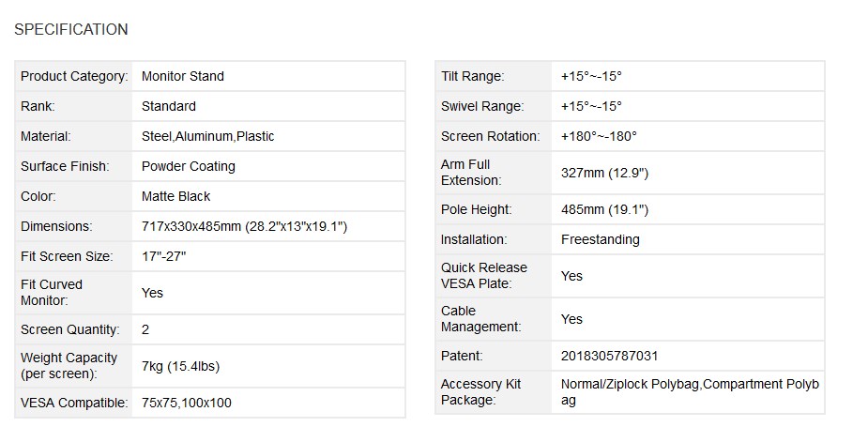Select the Screen Quantity value 2
Image resolution: width=868 pixels, height=427 pixels.
[145, 329]
